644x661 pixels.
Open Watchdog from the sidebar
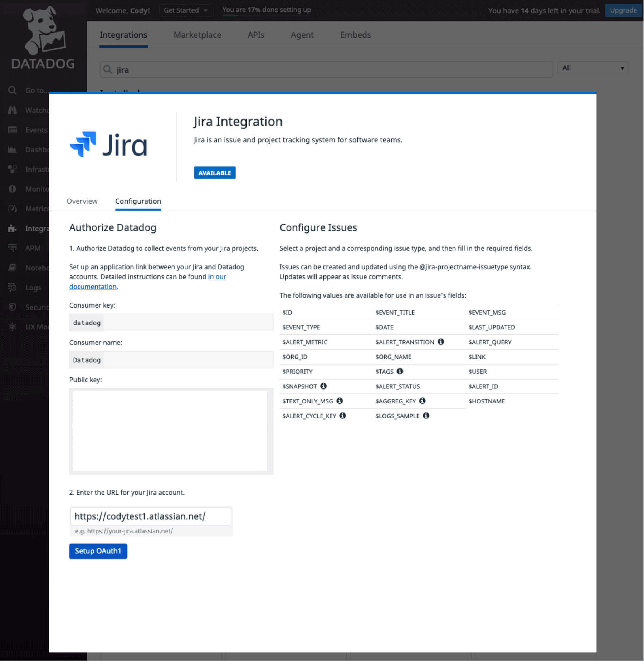click(36, 110)
